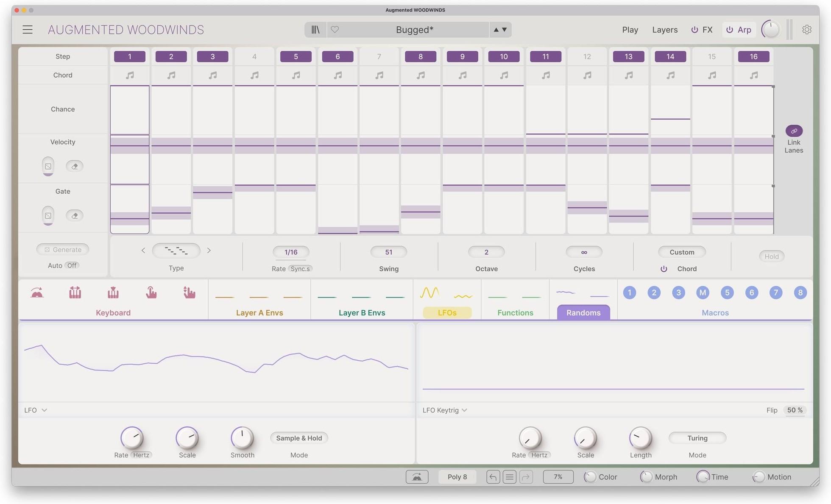Select the last Keyboard hand icon
The width and height of the screenshot is (831, 504).
click(189, 292)
